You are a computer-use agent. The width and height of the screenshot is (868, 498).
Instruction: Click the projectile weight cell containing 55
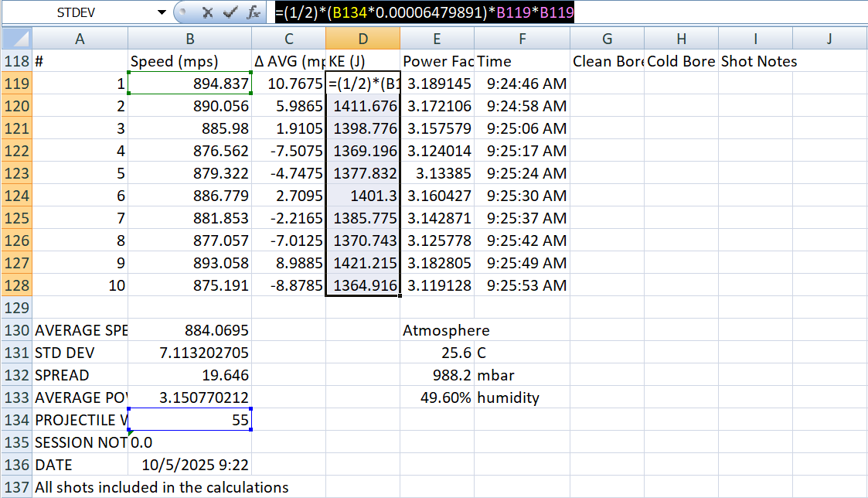click(189, 420)
